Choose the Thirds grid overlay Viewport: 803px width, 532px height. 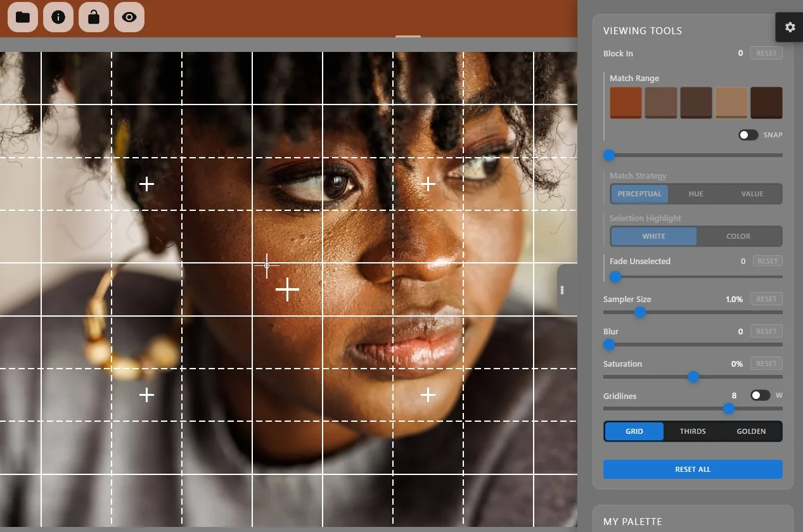[693, 431]
